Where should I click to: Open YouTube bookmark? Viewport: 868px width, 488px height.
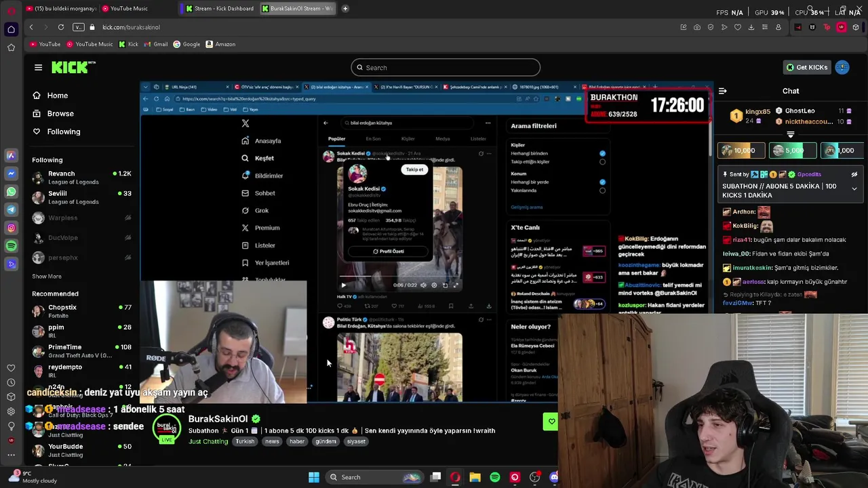[x=45, y=44]
